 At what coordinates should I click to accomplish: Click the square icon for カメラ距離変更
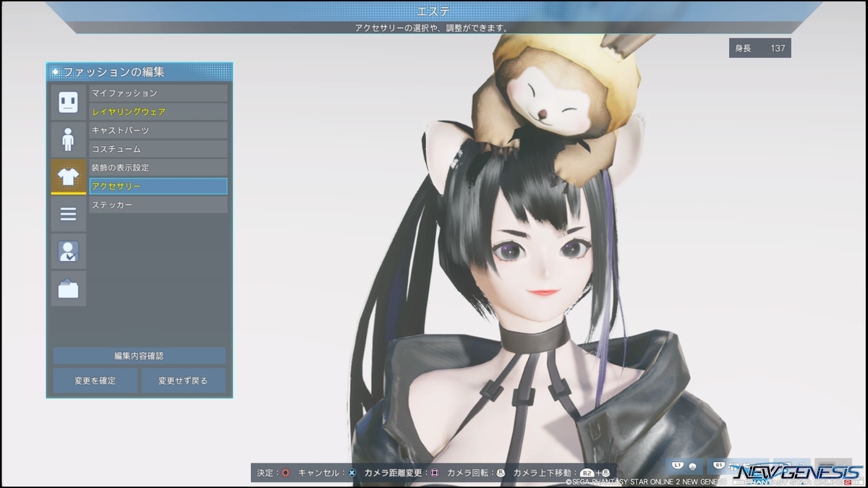pyautogui.click(x=435, y=473)
